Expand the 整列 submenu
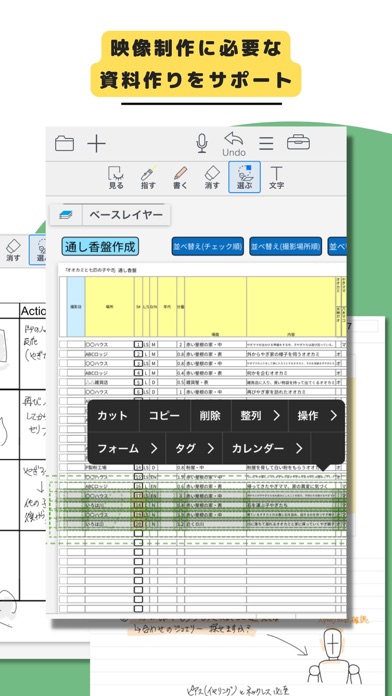The height and width of the screenshot is (696, 392). (x=260, y=415)
